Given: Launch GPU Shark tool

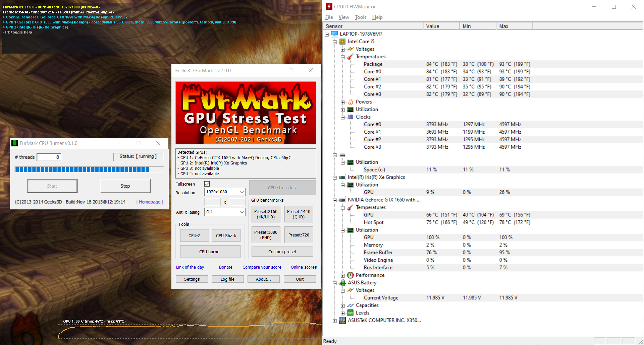Looking at the screenshot, I should click(226, 235).
